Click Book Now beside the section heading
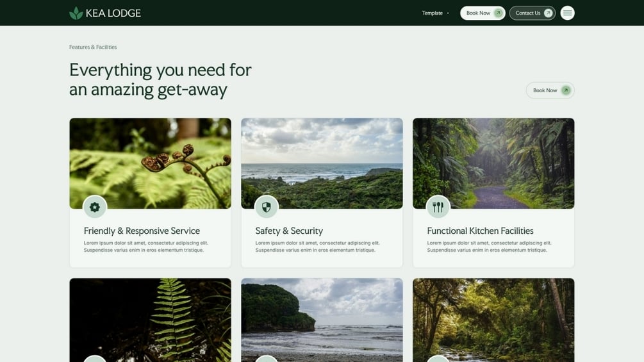 550,90
